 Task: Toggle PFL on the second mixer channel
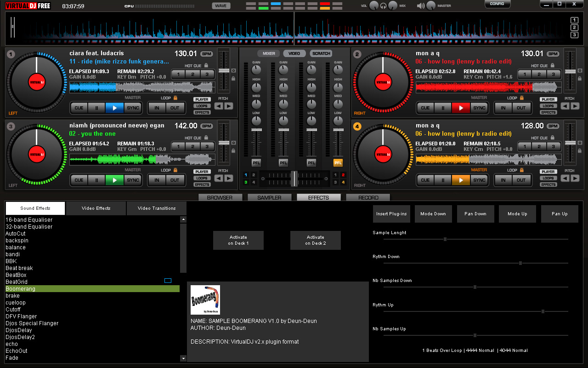click(x=283, y=163)
